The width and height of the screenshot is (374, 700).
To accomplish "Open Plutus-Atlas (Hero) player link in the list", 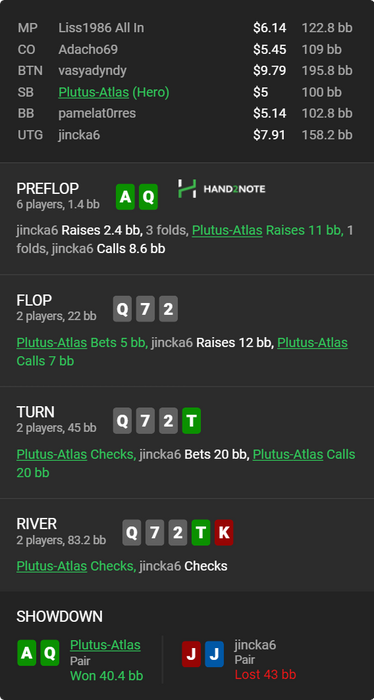I will click(x=114, y=92).
